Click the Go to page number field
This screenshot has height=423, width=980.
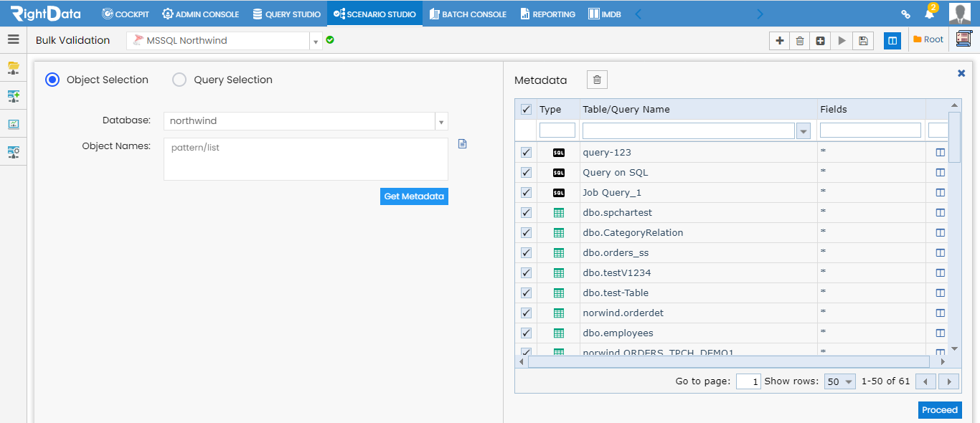(748, 381)
